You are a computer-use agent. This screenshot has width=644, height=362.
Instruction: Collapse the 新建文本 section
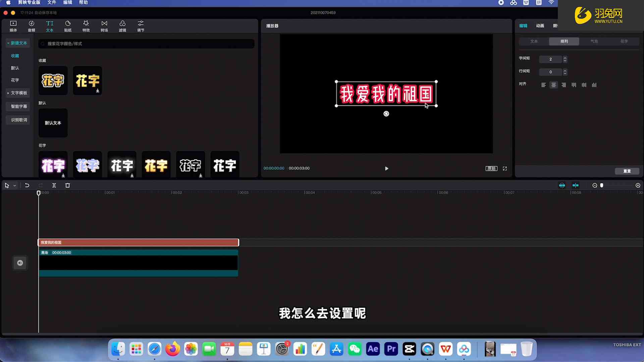coord(18,43)
